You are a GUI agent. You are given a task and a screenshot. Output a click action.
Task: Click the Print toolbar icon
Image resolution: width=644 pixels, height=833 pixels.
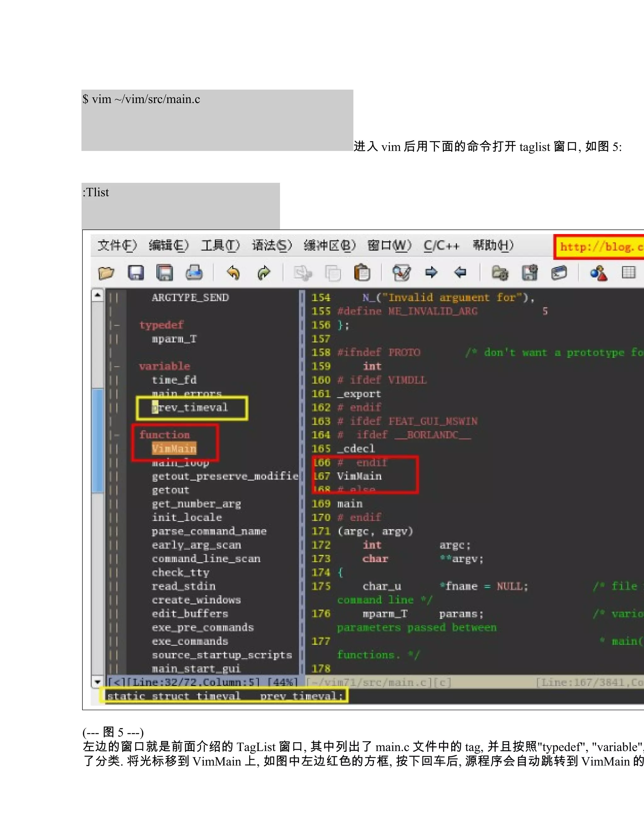click(194, 272)
